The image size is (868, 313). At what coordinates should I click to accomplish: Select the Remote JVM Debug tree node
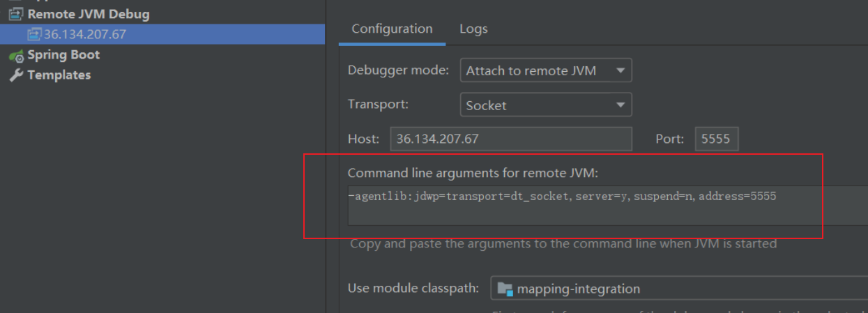pyautogui.click(x=88, y=14)
